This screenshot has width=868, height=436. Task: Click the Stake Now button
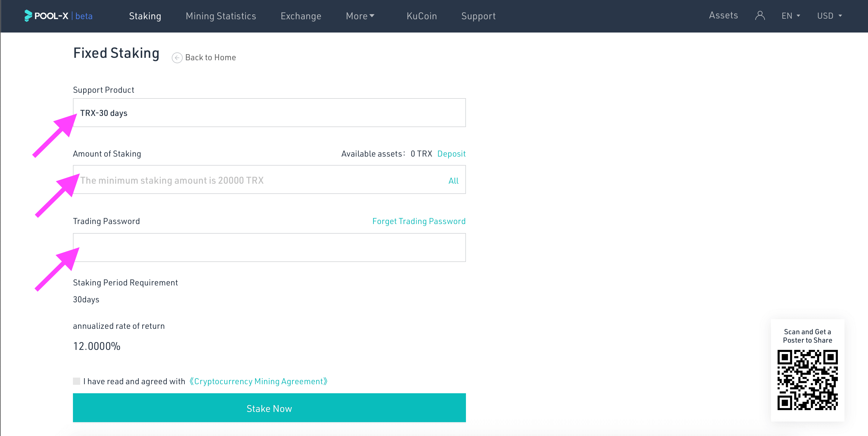pyautogui.click(x=269, y=409)
